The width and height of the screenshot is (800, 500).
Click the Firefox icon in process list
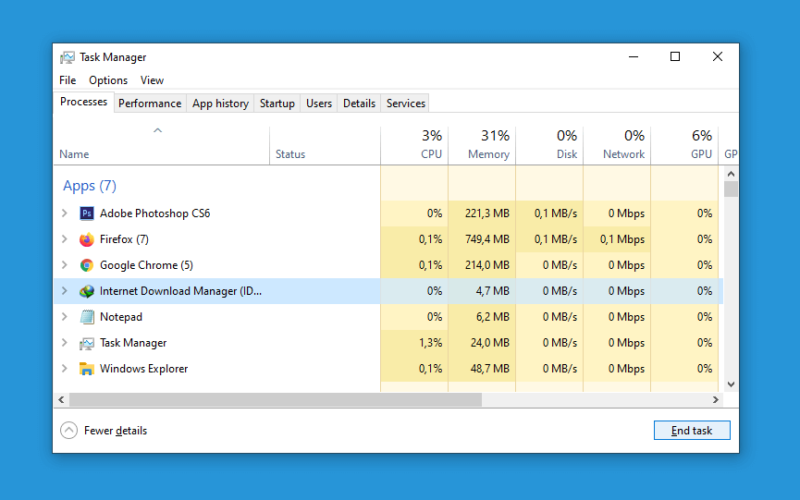click(x=87, y=239)
